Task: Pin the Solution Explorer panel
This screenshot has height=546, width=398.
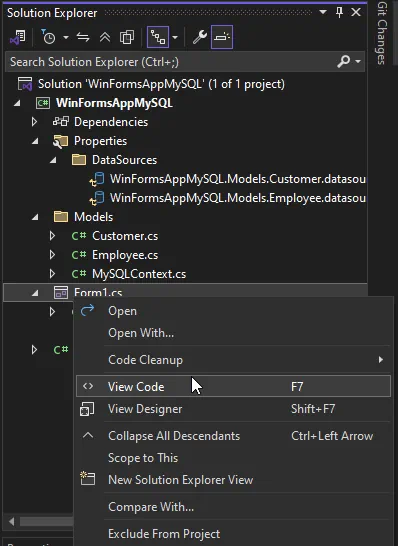Action: [x=339, y=13]
